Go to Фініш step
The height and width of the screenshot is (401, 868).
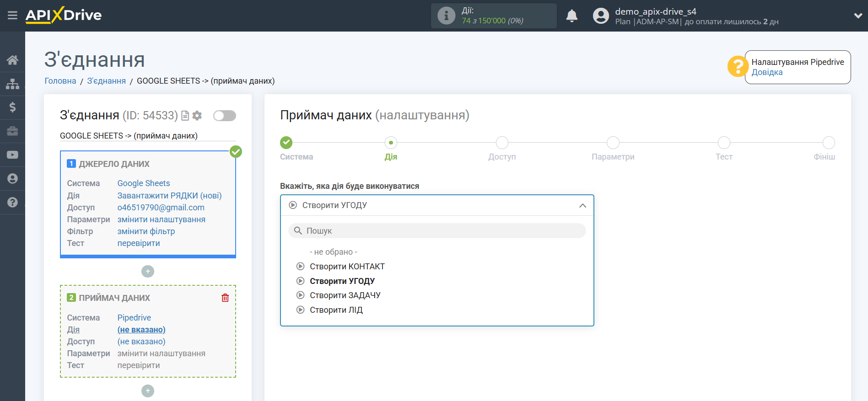(829, 143)
